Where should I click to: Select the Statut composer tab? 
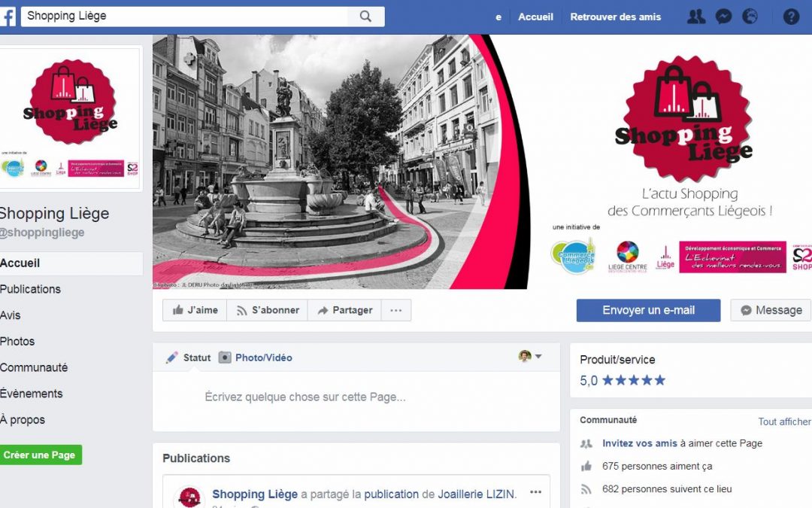pos(189,357)
